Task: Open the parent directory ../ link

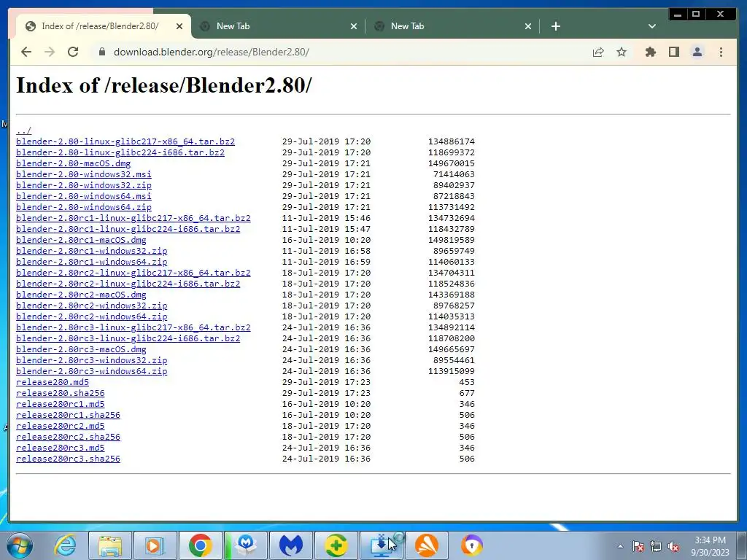Action: click(23, 131)
